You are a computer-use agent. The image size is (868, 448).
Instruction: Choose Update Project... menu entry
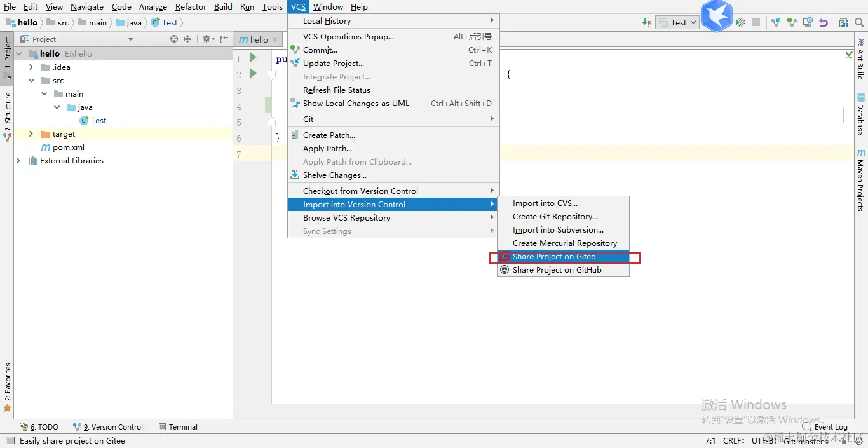(x=393, y=64)
